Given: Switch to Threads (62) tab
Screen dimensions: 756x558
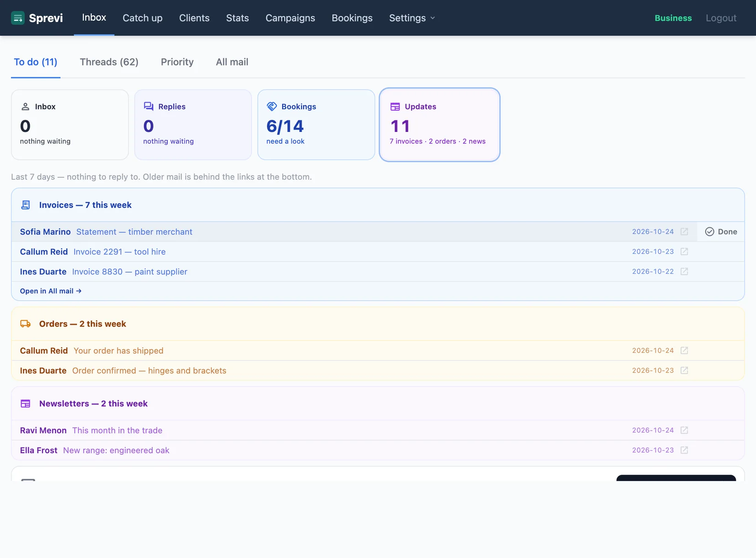Looking at the screenshot, I should [109, 62].
